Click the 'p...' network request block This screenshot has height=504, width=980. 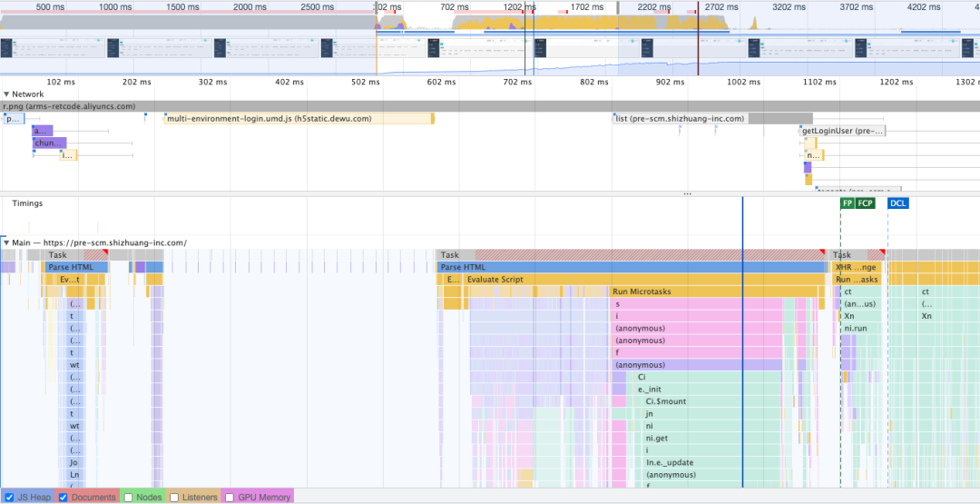tap(15, 119)
